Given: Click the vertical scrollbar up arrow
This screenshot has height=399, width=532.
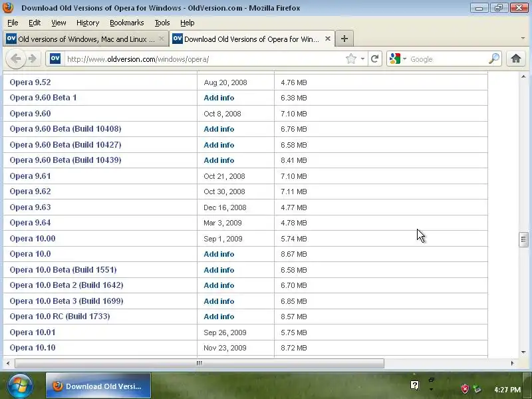Looking at the screenshot, I should pyautogui.click(x=523, y=76).
